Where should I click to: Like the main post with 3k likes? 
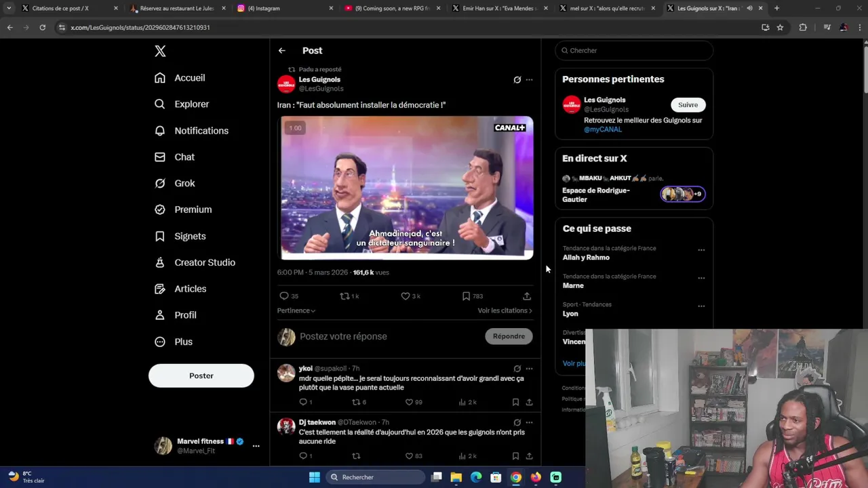click(x=410, y=296)
